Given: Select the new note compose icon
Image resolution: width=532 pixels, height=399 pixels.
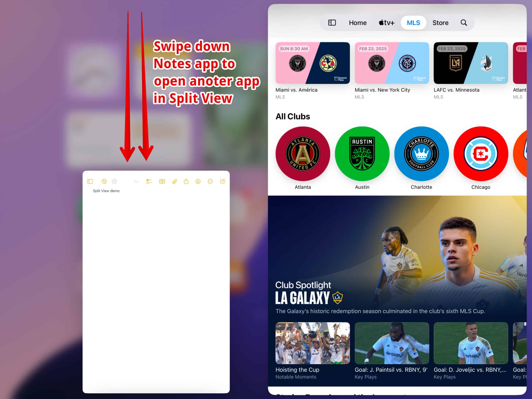Looking at the screenshot, I should 222,181.
